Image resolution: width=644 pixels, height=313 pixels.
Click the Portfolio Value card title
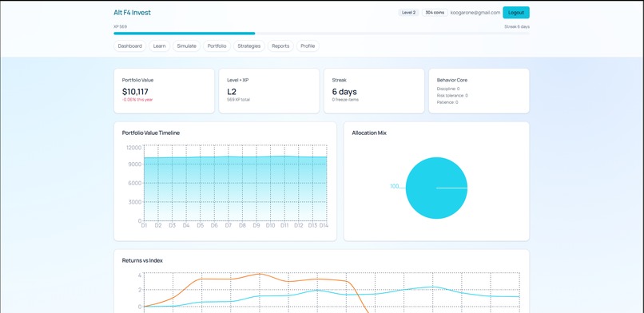click(137, 80)
